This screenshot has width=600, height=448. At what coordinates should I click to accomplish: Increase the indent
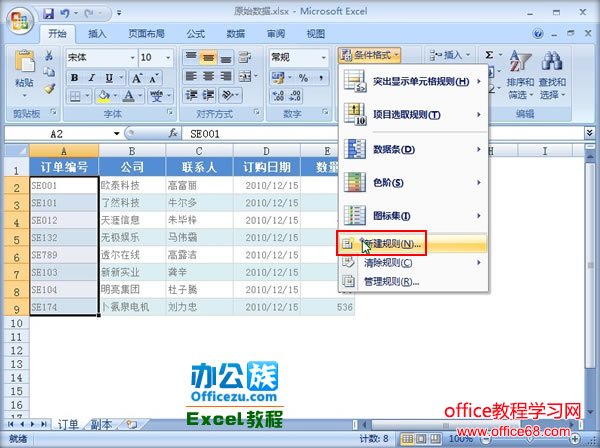tap(208, 95)
